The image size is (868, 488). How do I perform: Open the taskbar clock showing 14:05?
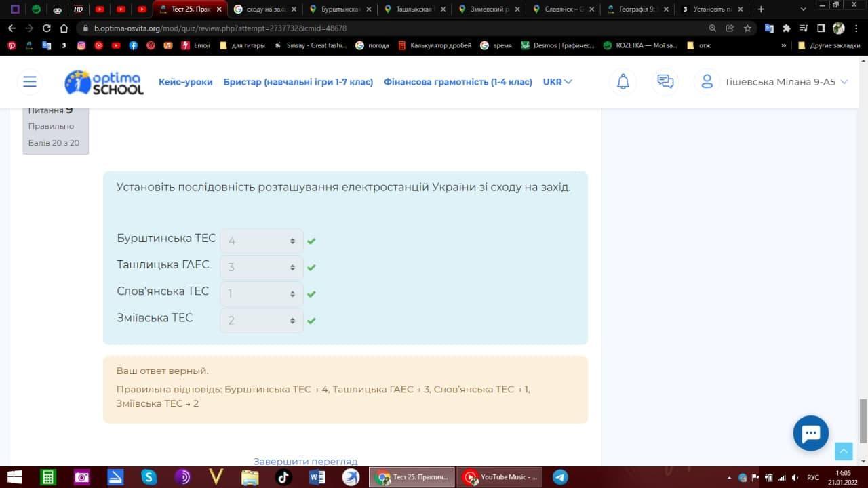click(x=844, y=477)
